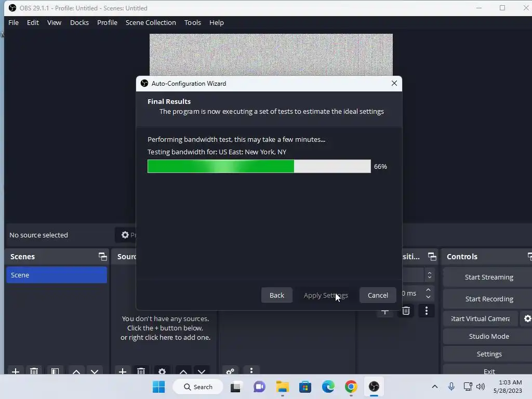The width and height of the screenshot is (532, 399).
Task: Select the Scene item in Scenes list
Action: click(57, 275)
